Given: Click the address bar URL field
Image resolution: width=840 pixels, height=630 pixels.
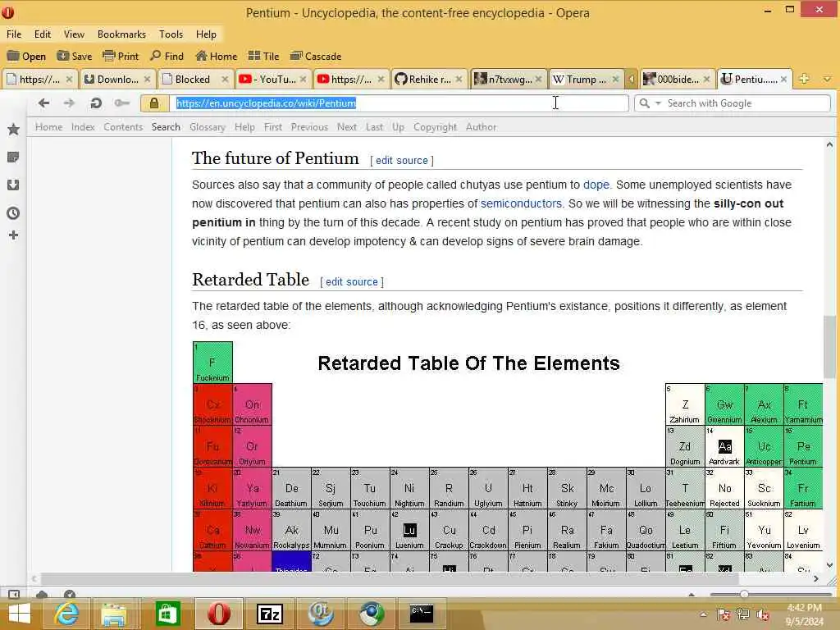Looking at the screenshot, I should click(399, 103).
